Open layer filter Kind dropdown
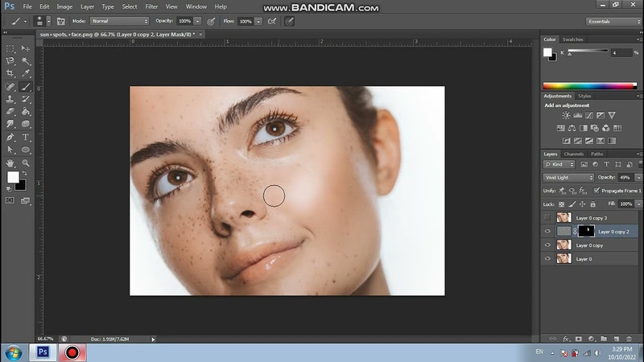This screenshot has height=362, width=644. click(559, 164)
